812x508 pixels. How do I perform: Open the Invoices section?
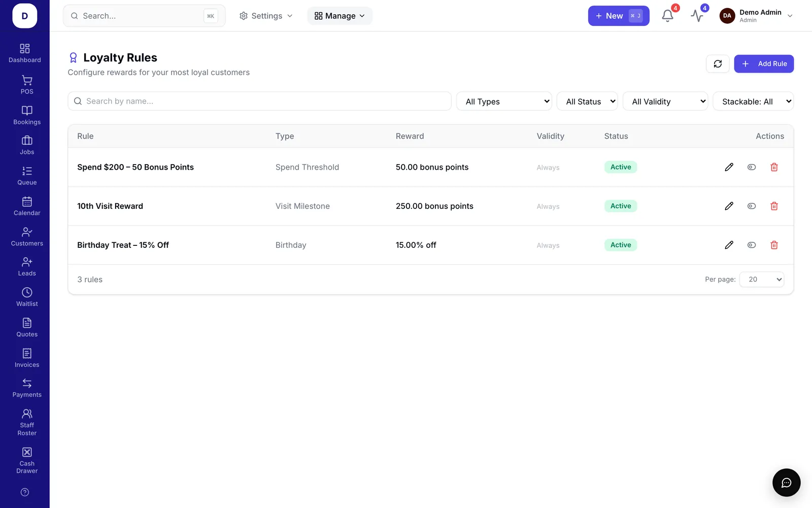(x=27, y=358)
